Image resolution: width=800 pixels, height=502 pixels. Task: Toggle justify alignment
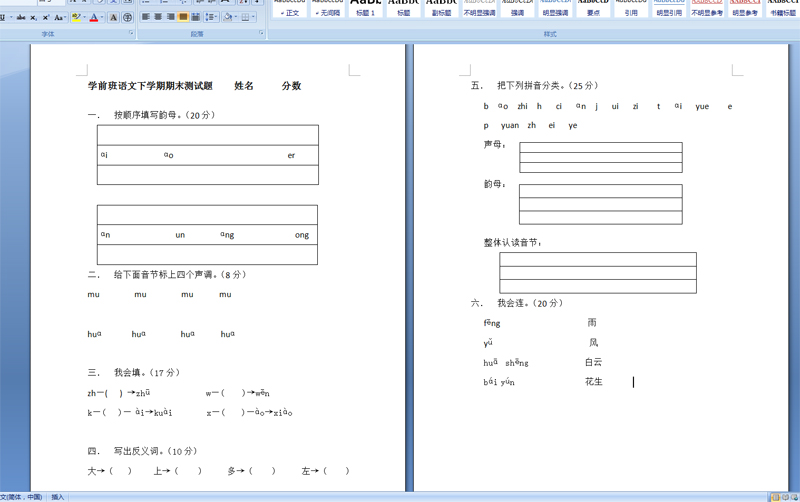pos(183,17)
